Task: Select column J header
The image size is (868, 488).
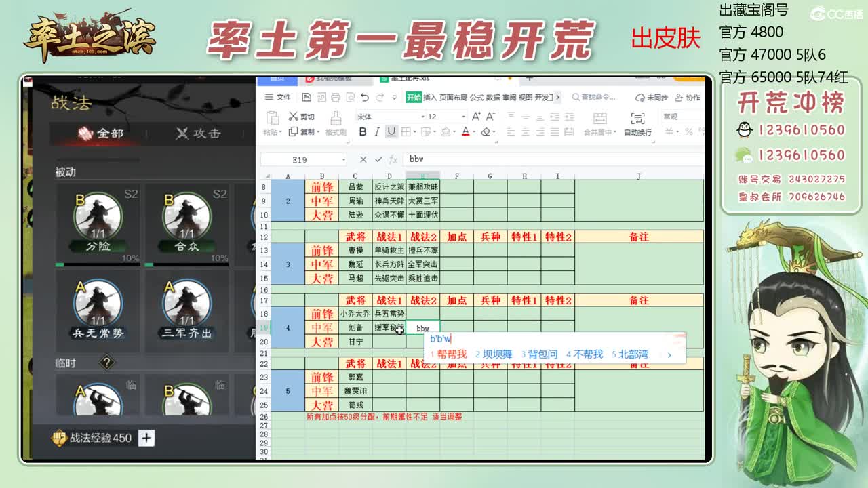Action: tap(639, 176)
